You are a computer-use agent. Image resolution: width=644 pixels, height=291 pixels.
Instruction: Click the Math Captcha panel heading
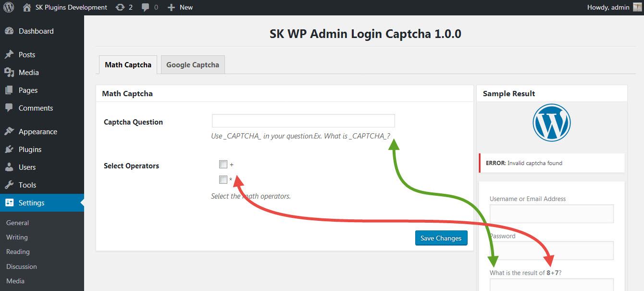pos(127,94)
